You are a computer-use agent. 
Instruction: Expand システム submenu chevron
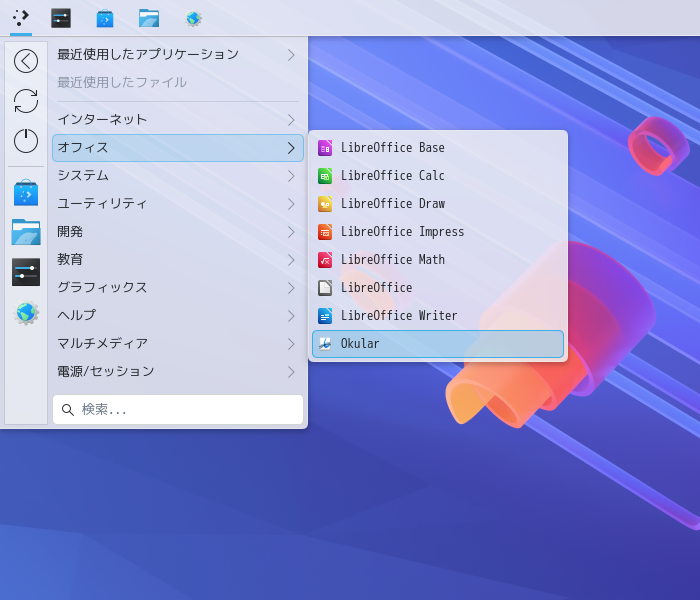pyautogui.click(x=291, y=176)
